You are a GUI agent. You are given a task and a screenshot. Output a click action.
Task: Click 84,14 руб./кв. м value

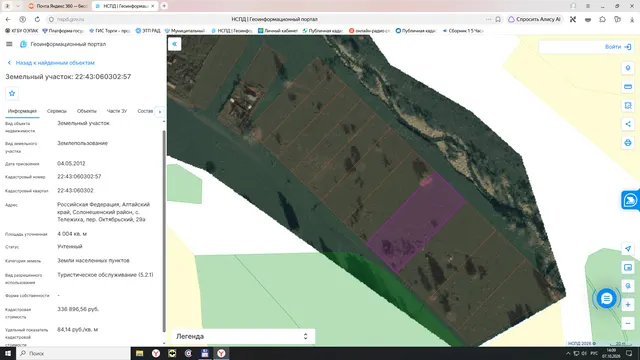tap(78, 329)
